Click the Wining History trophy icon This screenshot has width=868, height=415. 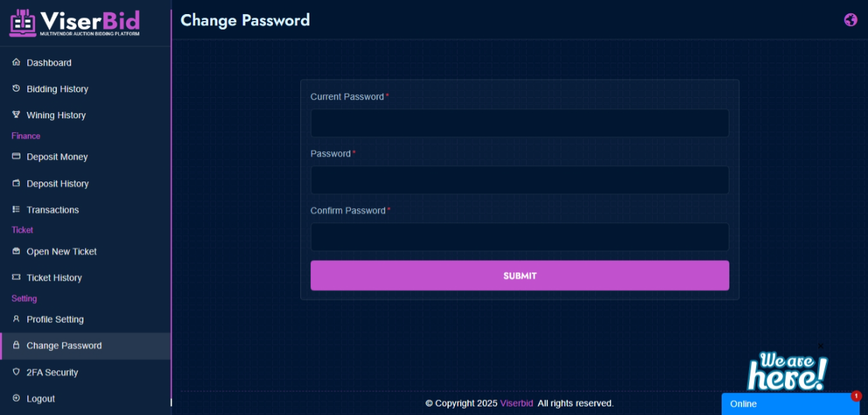16,115
